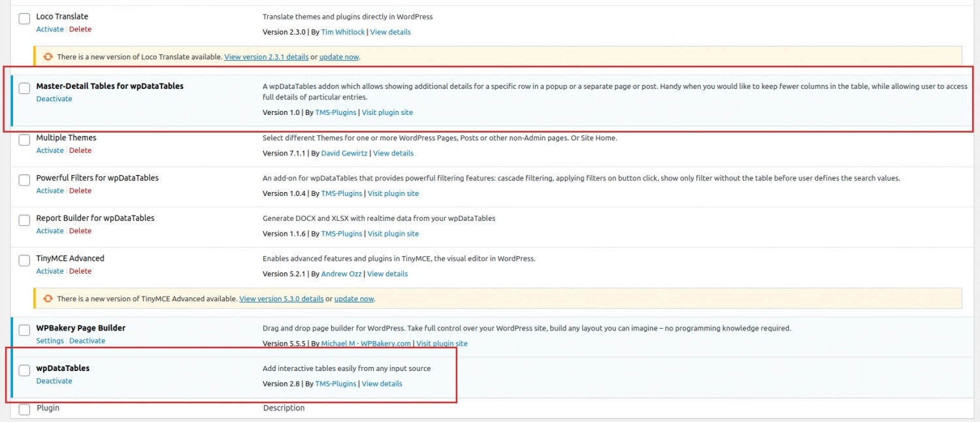Activate Report Builder for wpDataTables
980x422 pixels.
click(x=50, y=231)
